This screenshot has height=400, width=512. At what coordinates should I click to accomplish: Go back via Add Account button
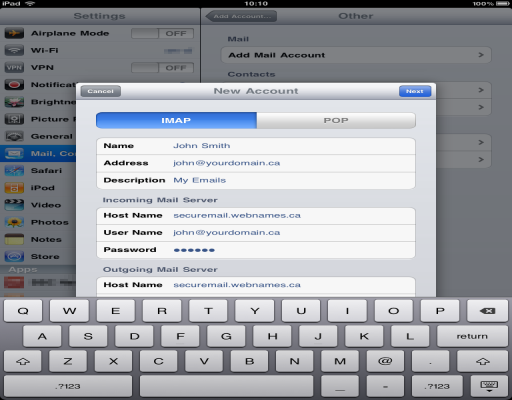241,16
